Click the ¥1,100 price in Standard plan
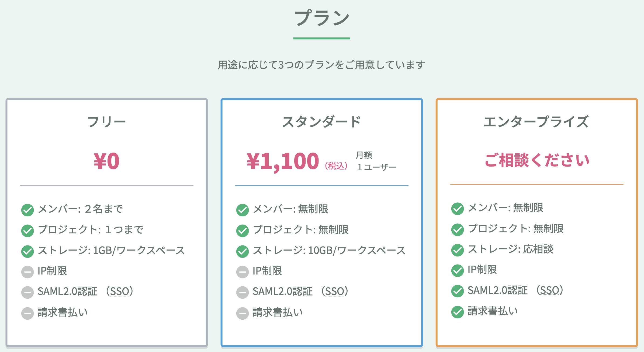 pos(283,161)
